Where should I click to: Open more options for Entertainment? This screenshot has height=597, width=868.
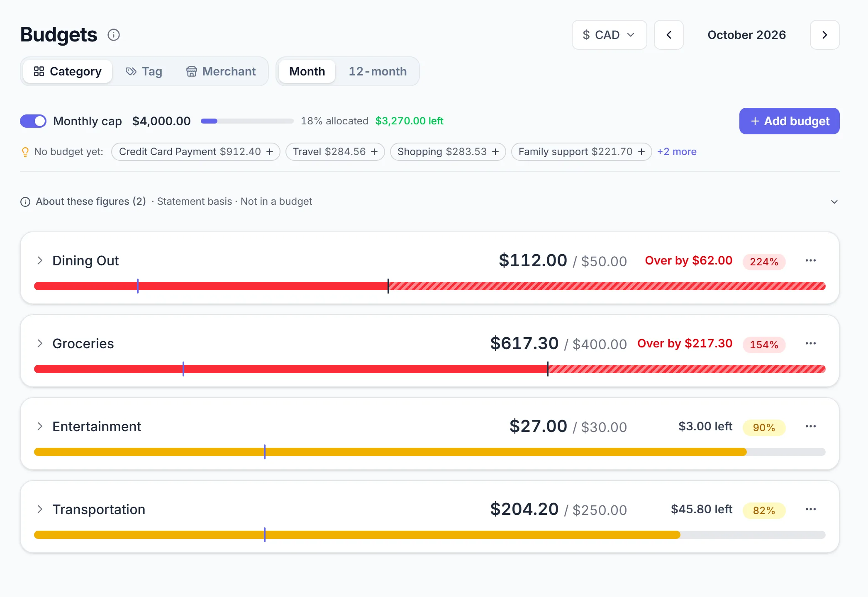811,426
